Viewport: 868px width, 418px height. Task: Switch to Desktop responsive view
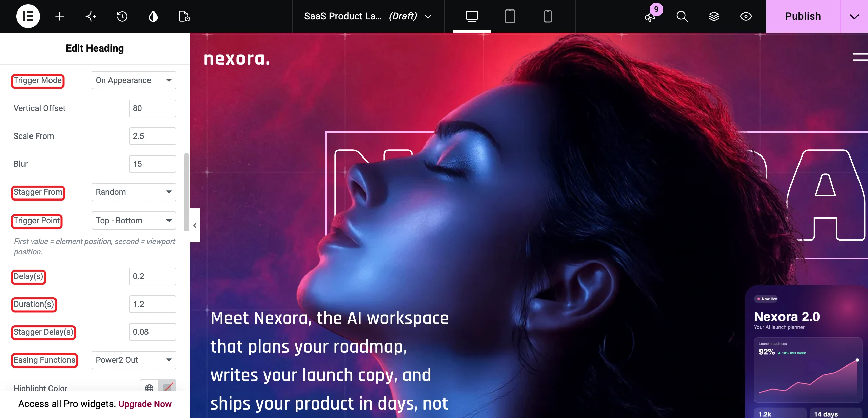coord(472,16)
